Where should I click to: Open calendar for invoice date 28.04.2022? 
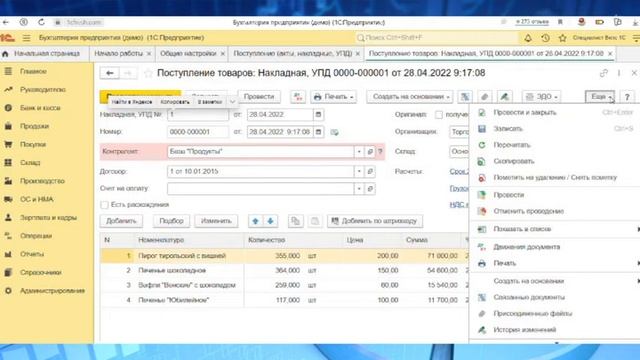318,115
